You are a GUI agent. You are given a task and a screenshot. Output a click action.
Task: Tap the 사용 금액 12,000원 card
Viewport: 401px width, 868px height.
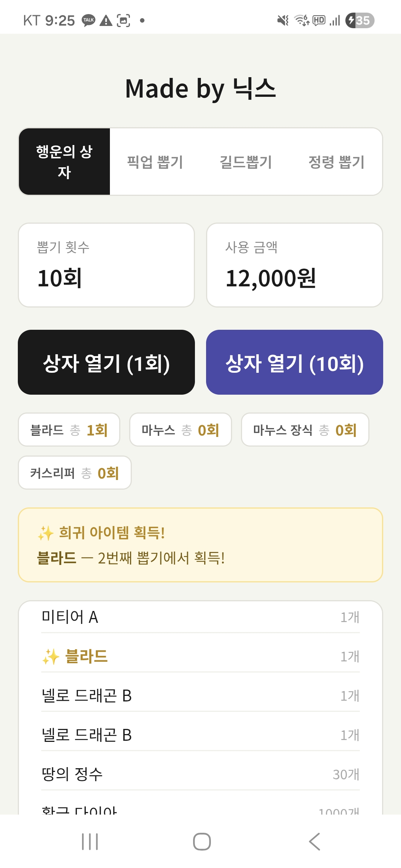click(294, 265)
